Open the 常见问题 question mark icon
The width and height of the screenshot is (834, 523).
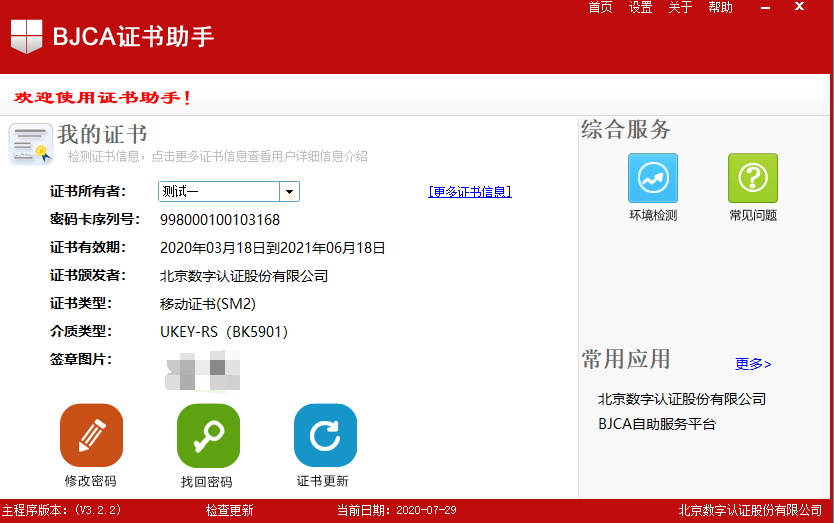pos(753,178)
